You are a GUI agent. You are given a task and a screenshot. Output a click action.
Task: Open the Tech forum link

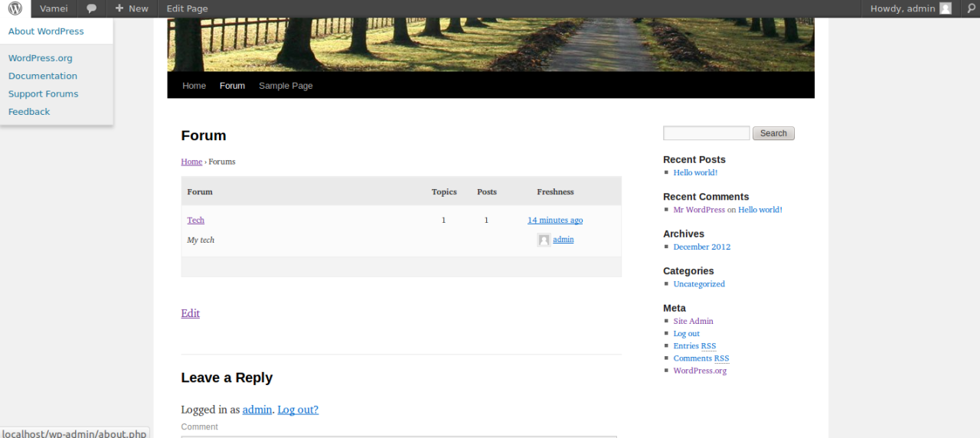(196, 220)
